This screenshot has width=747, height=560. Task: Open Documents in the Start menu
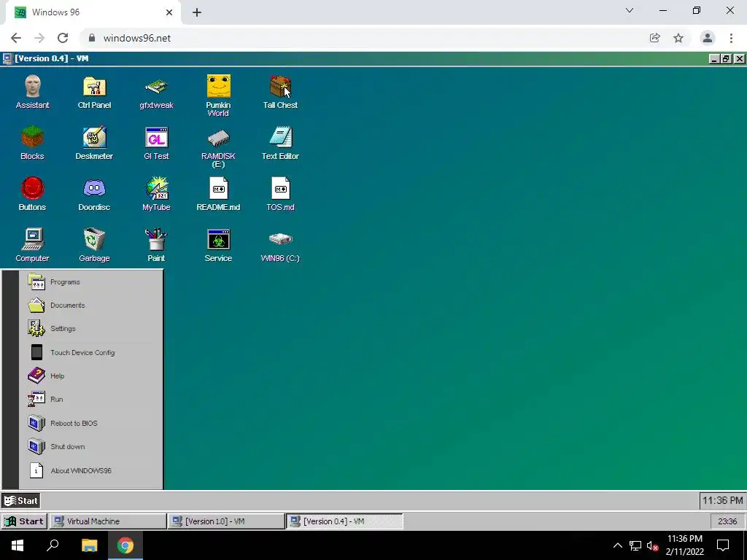coord(91,306)
